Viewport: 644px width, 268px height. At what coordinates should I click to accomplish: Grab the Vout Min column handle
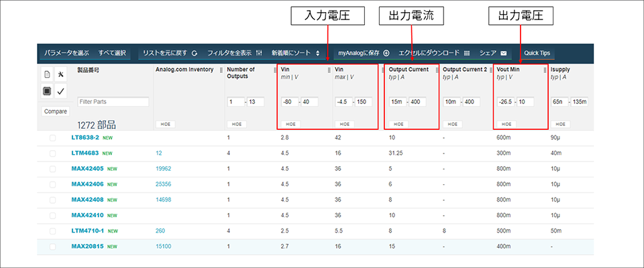[545, 70]
